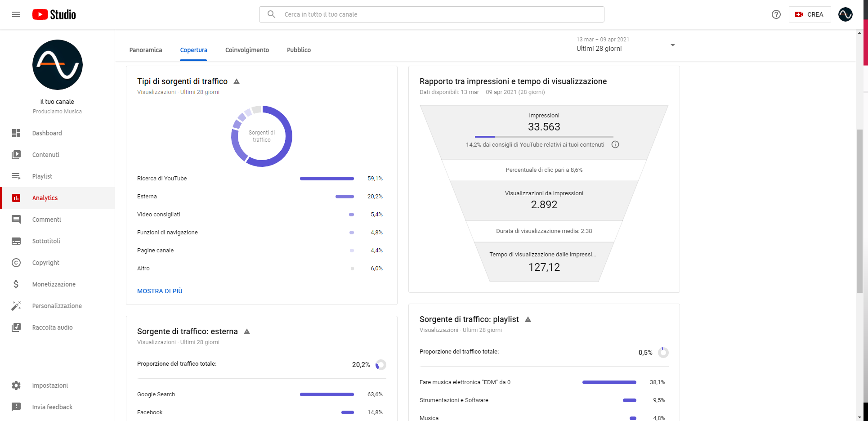Open the Ultimi 28 giorni date dropdown
This screenshot has width=868, height=421.
click(x=625, y=45)
